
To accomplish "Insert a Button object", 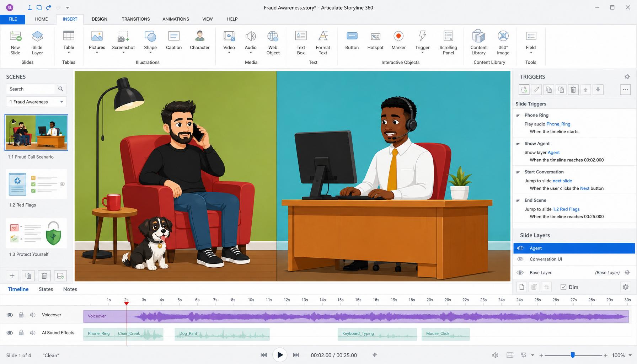I will [352, 40].
